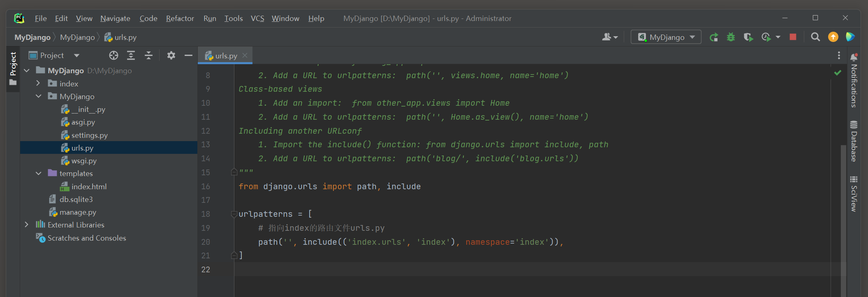Open the View menu
Screen dimensions: 868x297
coord(84,19)
